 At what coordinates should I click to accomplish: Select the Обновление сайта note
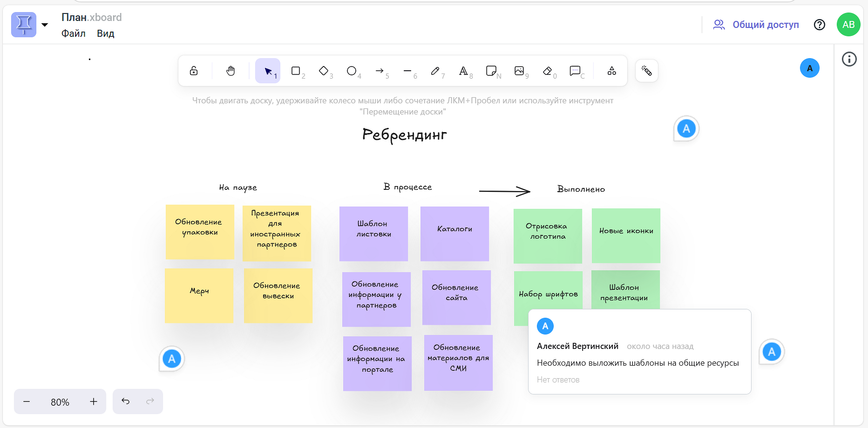click(456, 297)
